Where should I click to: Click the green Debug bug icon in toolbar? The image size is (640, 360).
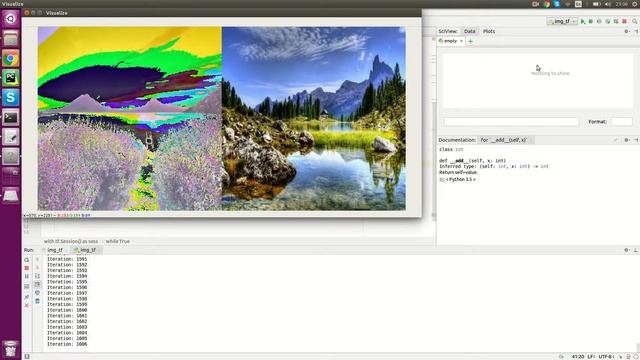pyautogui.click(x=591, y=21)
